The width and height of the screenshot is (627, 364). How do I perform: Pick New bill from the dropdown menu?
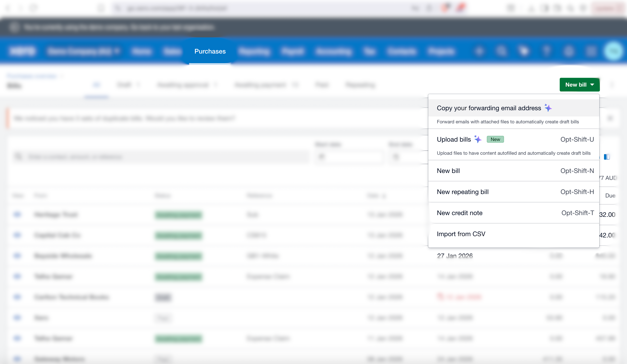[513, 171]
